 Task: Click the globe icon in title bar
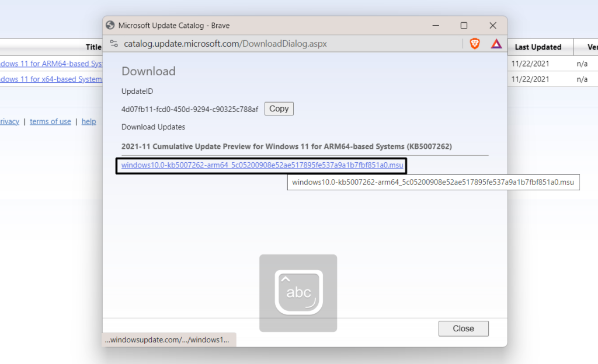(x=110, y=25)
